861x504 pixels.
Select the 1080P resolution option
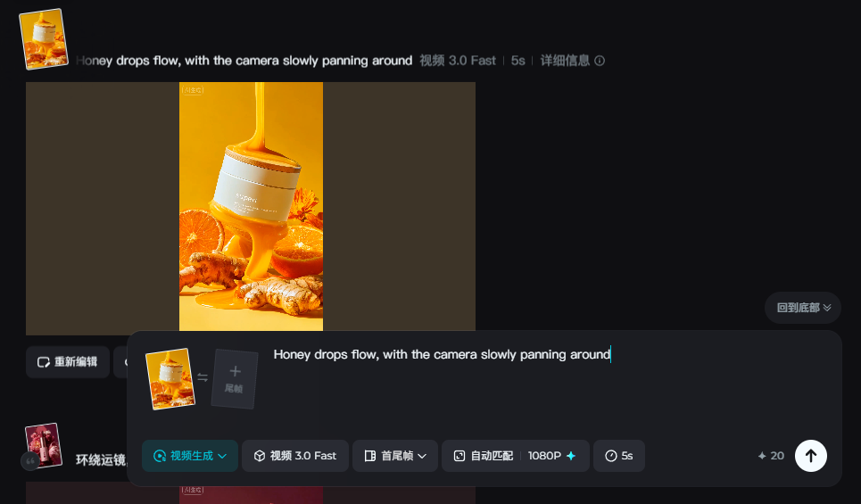(x=544, y=456)
